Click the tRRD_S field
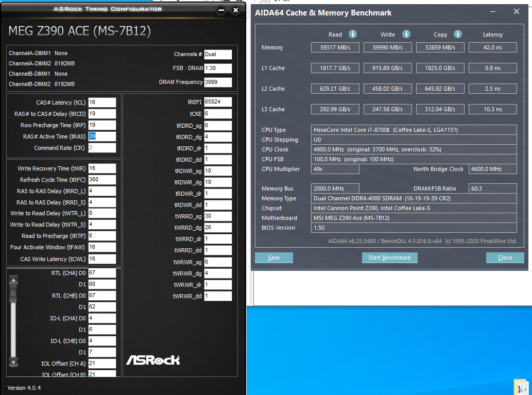The width and height of the screenshot is (532, 395). click(102, 202)
